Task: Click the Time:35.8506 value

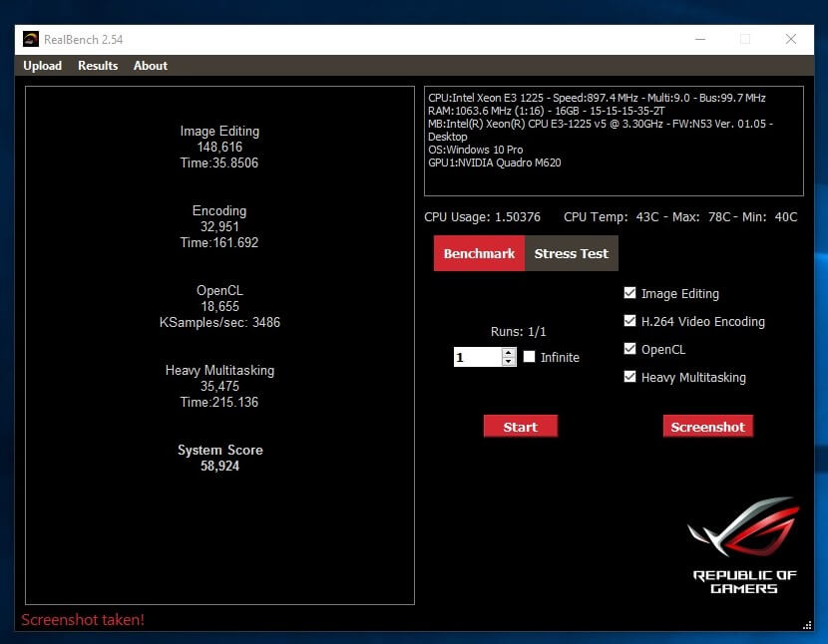Action: [219, 163]
